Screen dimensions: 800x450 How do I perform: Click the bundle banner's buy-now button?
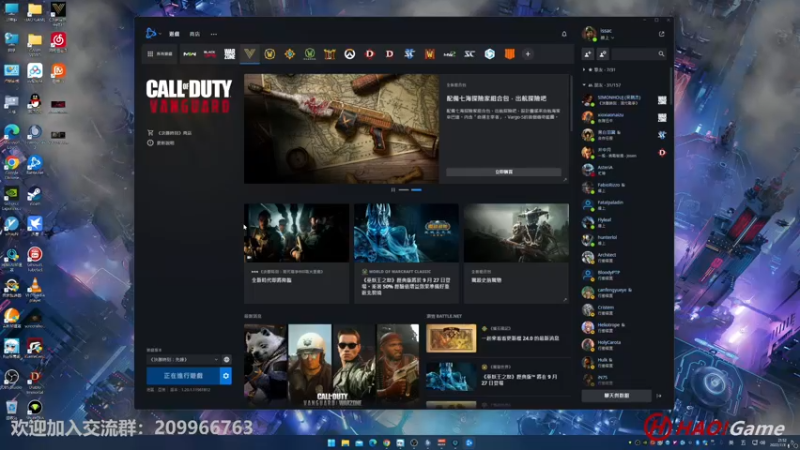click(504, 172)
